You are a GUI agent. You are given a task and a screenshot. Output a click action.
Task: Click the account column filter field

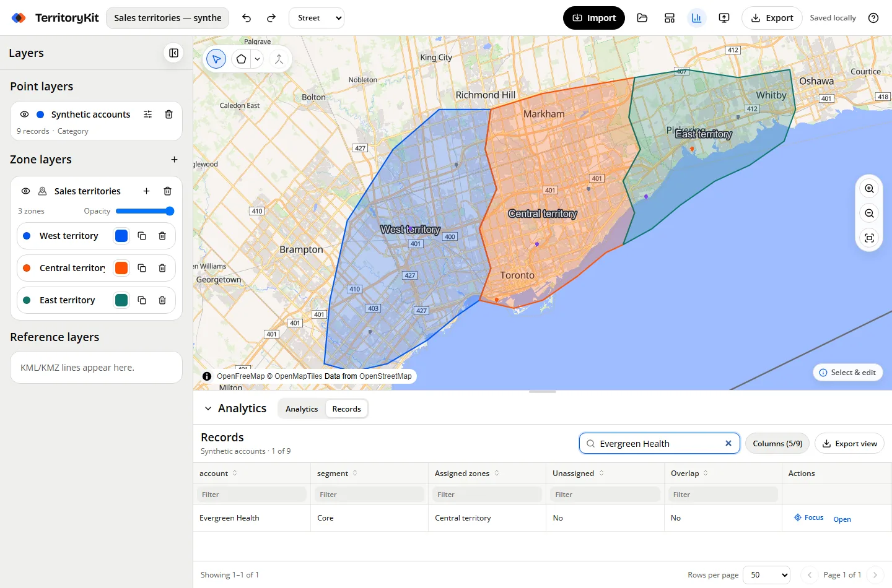tap(252, 495)
